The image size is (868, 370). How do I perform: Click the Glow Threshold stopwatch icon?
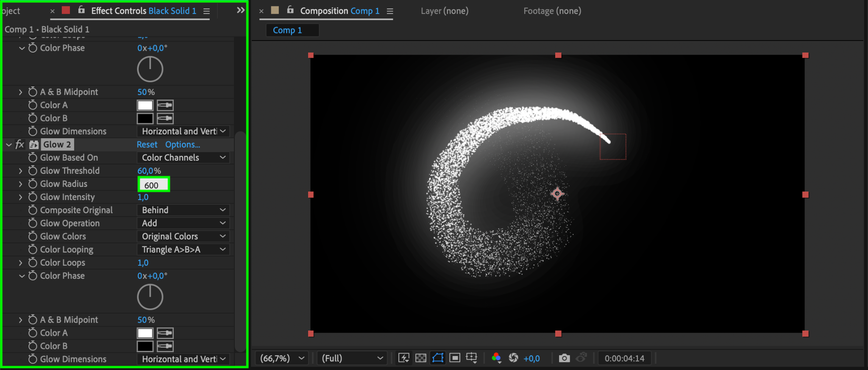[33, 171]
